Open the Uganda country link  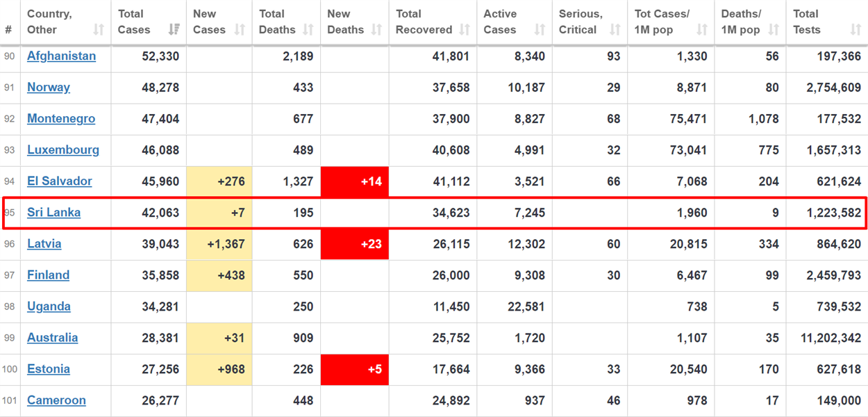click(49, 306)
